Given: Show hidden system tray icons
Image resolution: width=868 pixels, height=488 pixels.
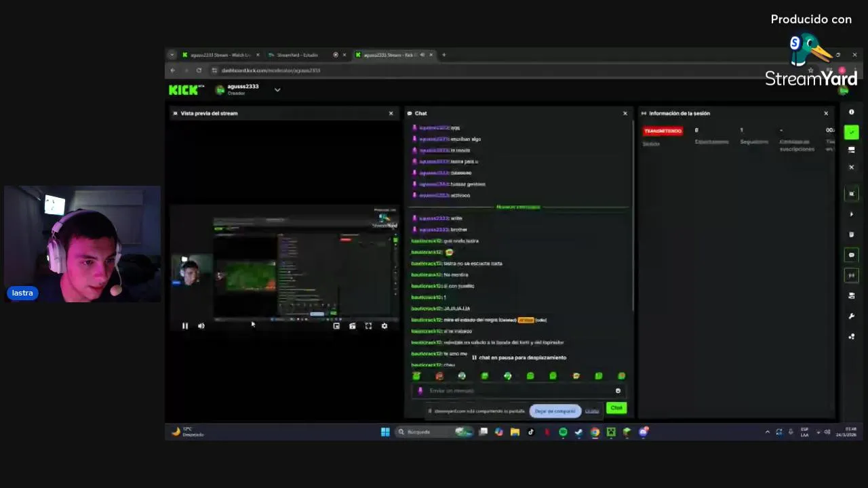Looking at the screenshot, I should [768, 432].
